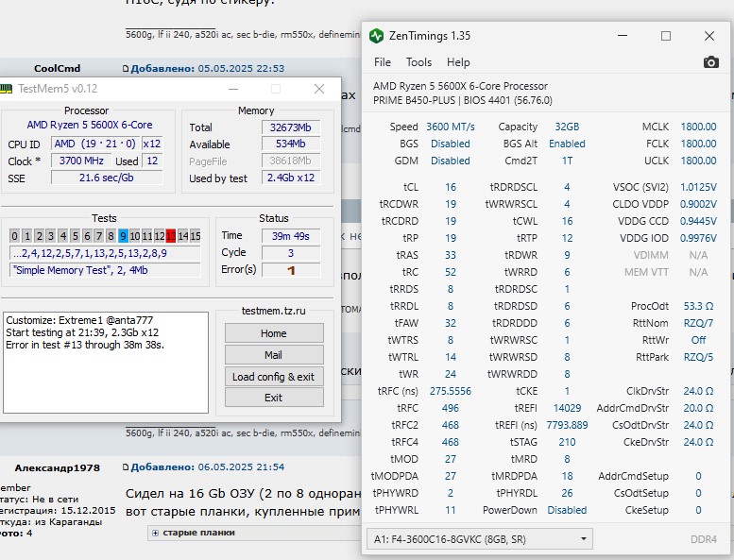Click the Exit button in TestMem5
The image size is (734, 560).
274,398
